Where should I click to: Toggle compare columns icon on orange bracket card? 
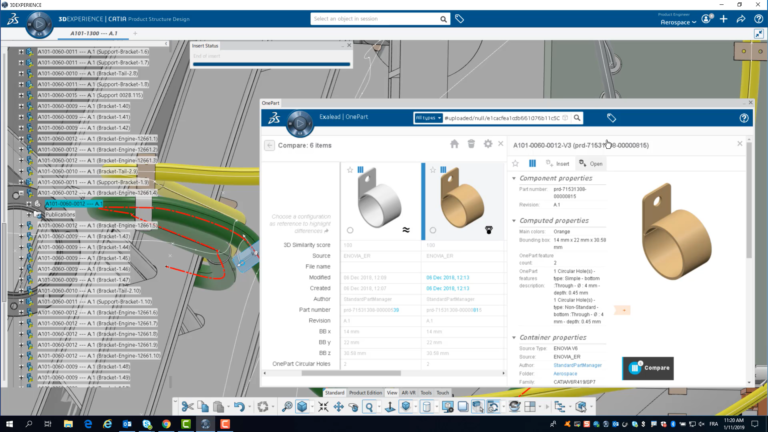443,170
